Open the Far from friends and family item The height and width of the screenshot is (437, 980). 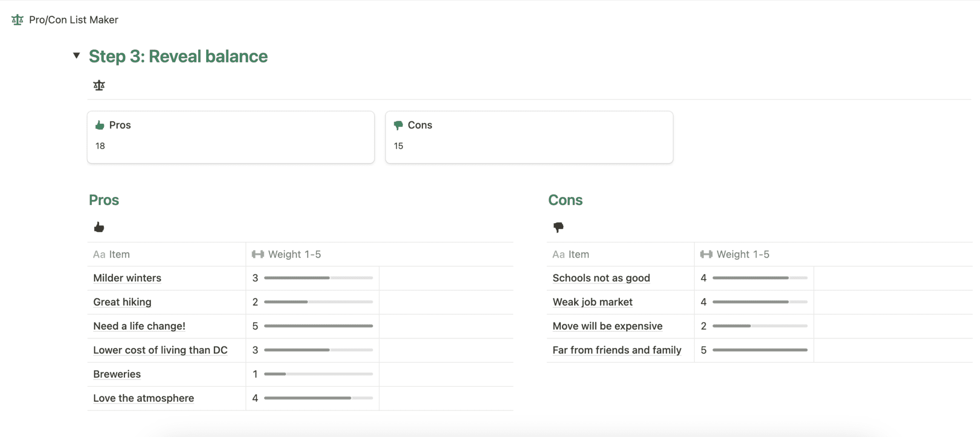[617, 350]
